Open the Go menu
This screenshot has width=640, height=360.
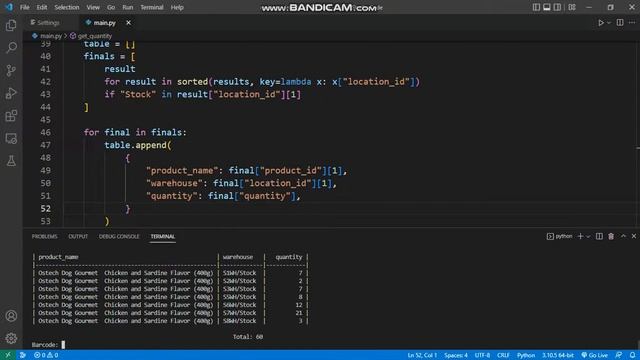click(x=111, y=7)
